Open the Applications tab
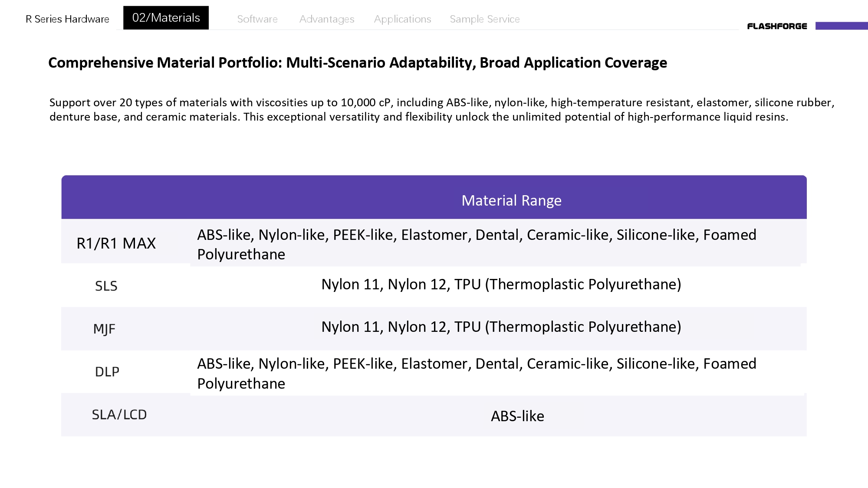The image size is (868, 488). 403,19
